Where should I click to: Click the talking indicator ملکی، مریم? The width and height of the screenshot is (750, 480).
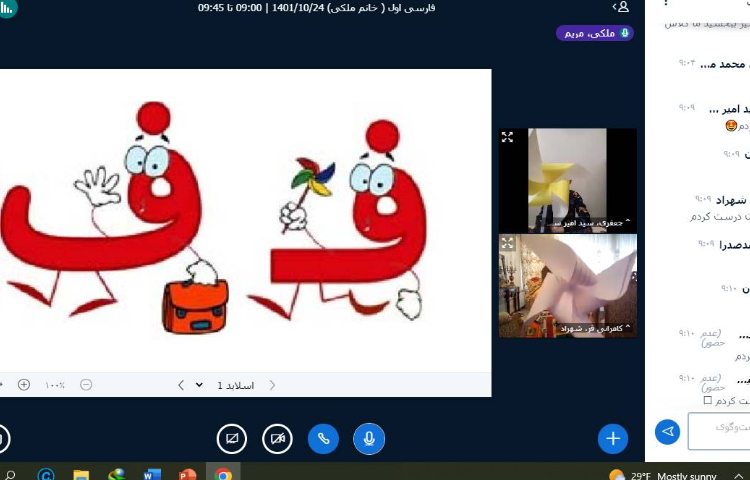tap(595, 33)
